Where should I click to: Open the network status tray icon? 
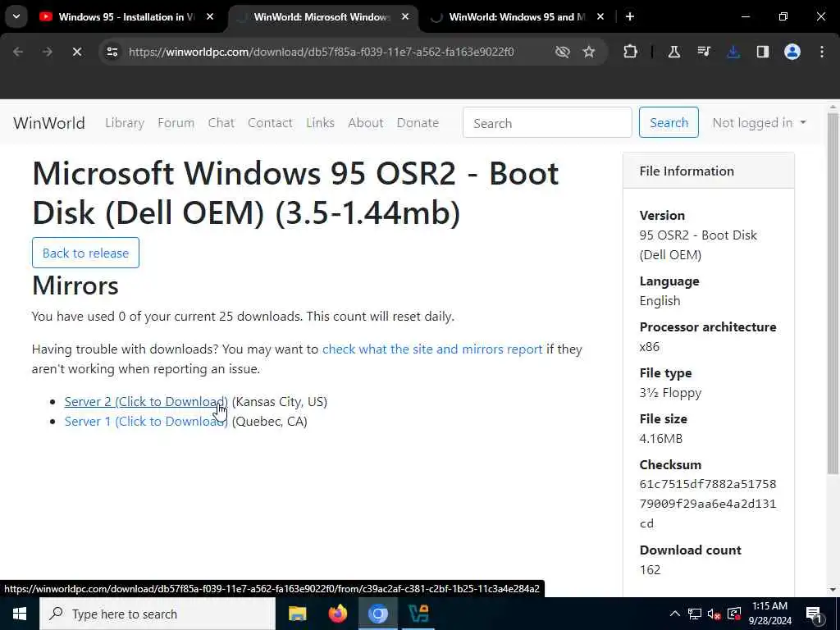coord(695,614)
